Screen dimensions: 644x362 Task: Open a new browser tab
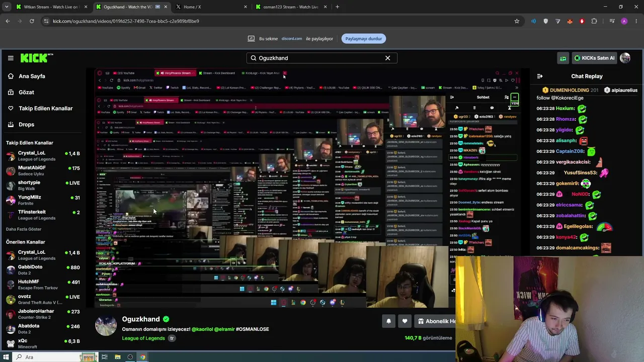pyautogui.click(x=337, y=7)
